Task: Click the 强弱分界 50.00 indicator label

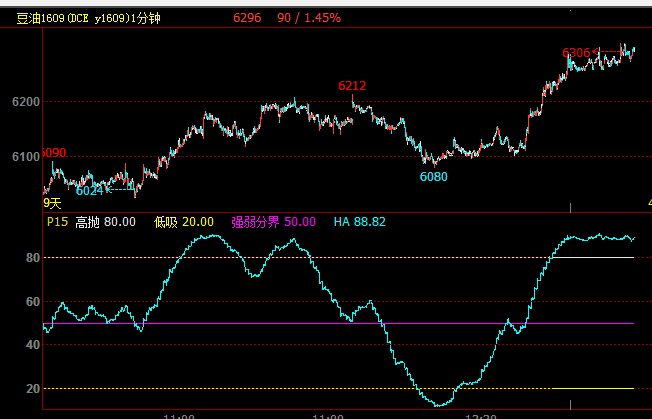Action: coord(274,222)
